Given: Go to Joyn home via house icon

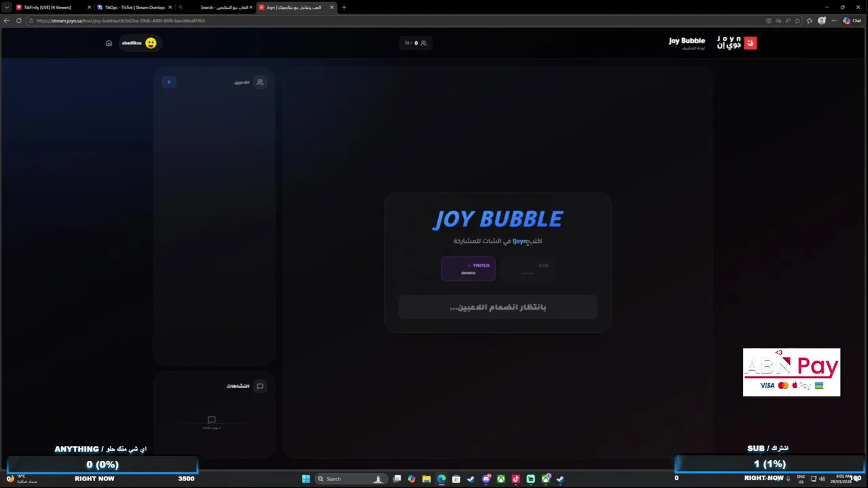Looking at the screenshot, I should [108, 43].
